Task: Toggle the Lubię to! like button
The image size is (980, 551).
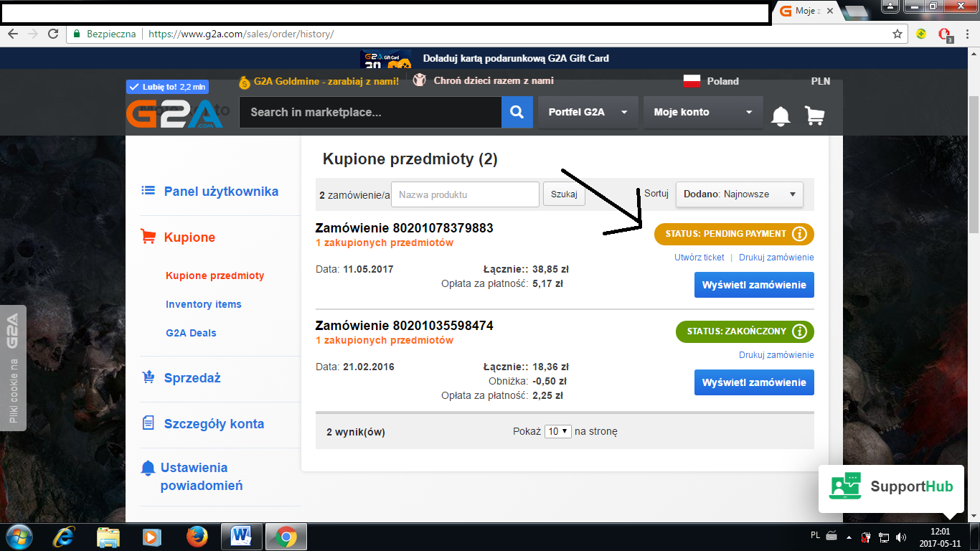Action: pyautogui.click(x=167, y=87)
